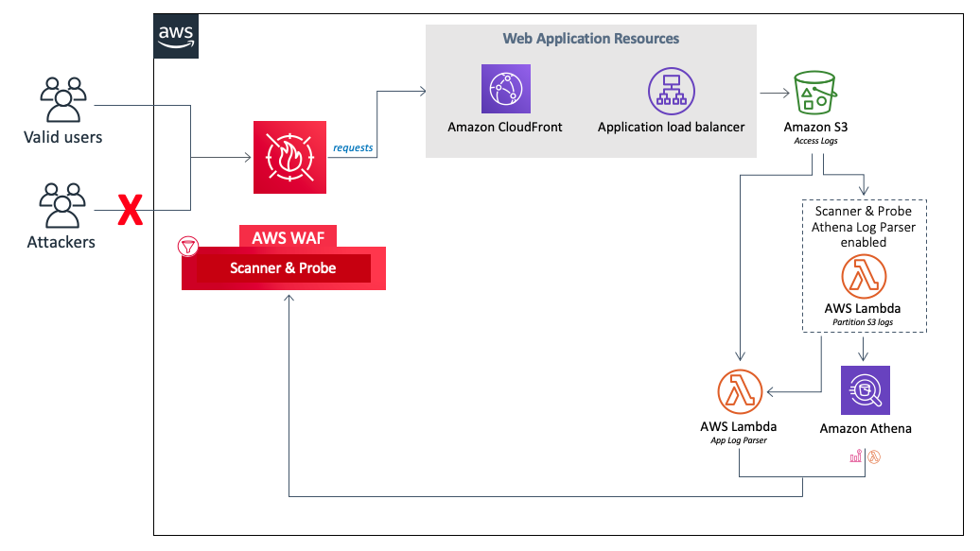980x551 pixels.
Task: Click the red X blocking Attackers
Action: coord(131,210)
